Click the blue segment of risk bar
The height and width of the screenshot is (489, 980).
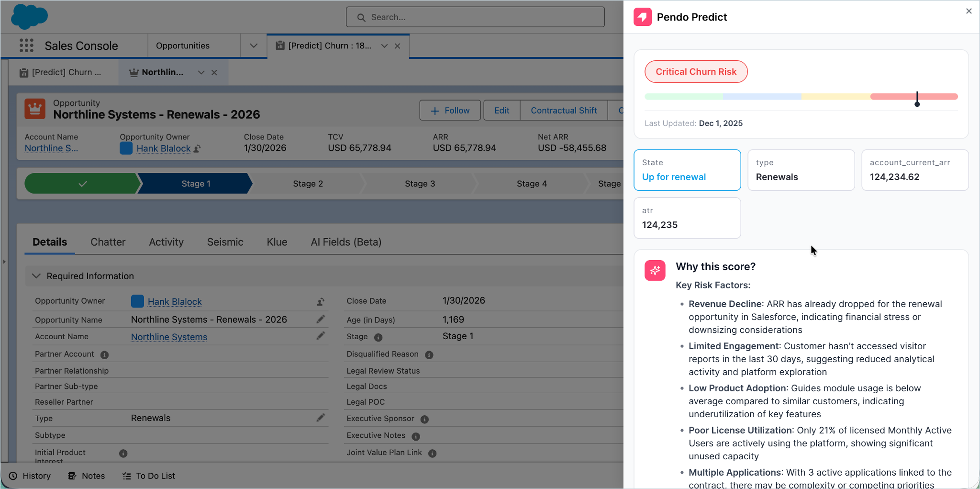tap(762, 97)
